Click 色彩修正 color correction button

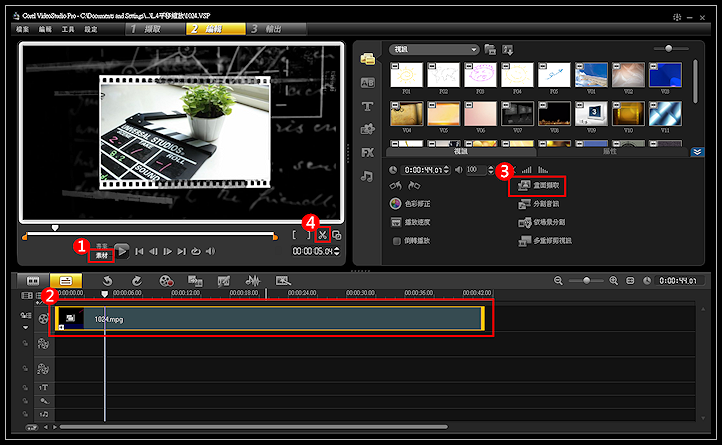pos(409,203)
